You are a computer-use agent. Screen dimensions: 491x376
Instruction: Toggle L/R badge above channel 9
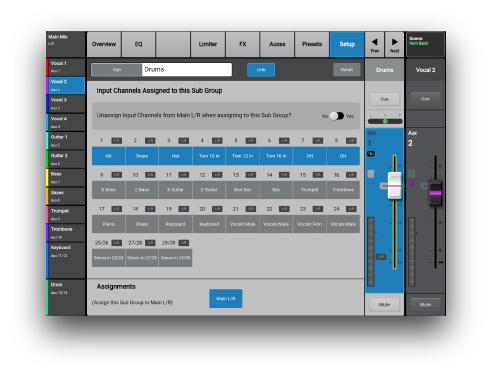pyautogui.click(x=116, y=175)
